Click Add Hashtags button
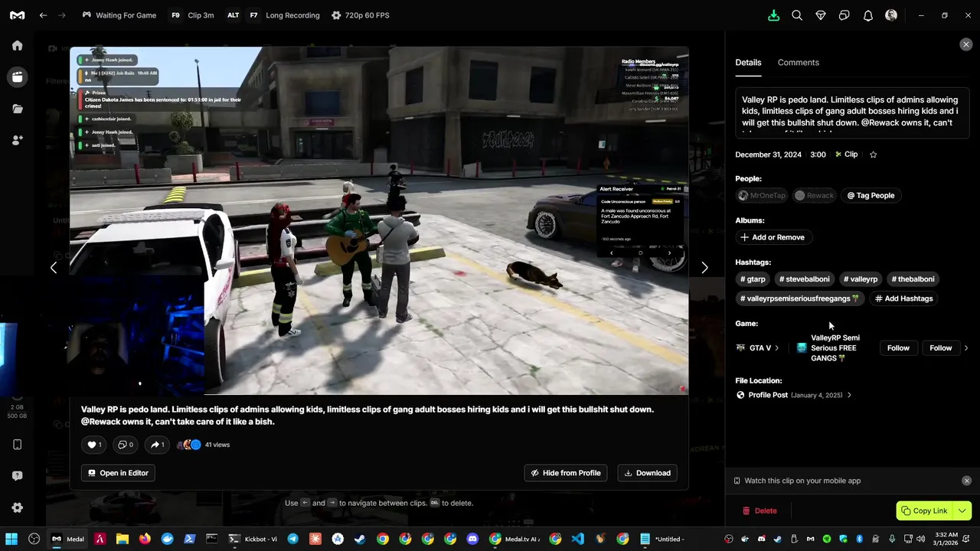The image size is (980, 551). (904, 298)
